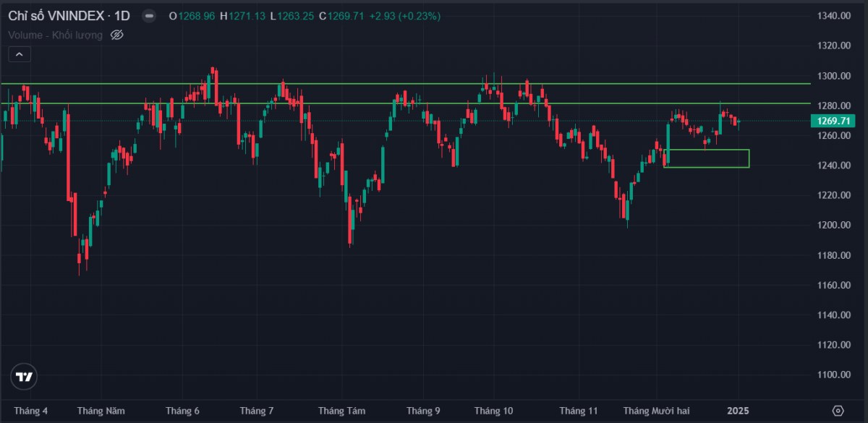The width and height of the screenshot is (868, 423).
Task: Toggle the Volume indicator eye icon
Action: (x=117, y=34)
